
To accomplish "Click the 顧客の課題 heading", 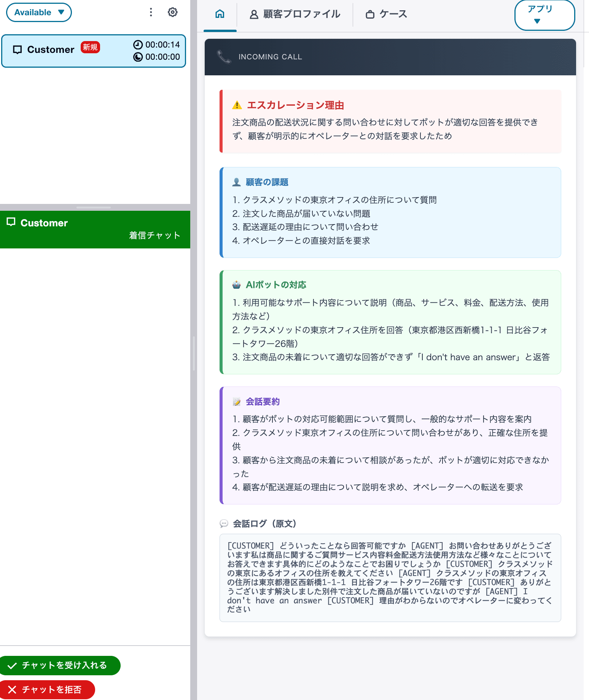I will tap(267, 182).
